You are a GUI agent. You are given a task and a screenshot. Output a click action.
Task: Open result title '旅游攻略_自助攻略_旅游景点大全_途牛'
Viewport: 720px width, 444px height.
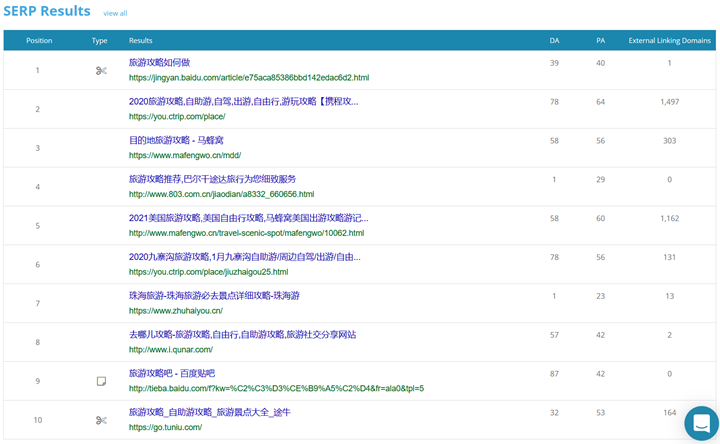point(209,412)
